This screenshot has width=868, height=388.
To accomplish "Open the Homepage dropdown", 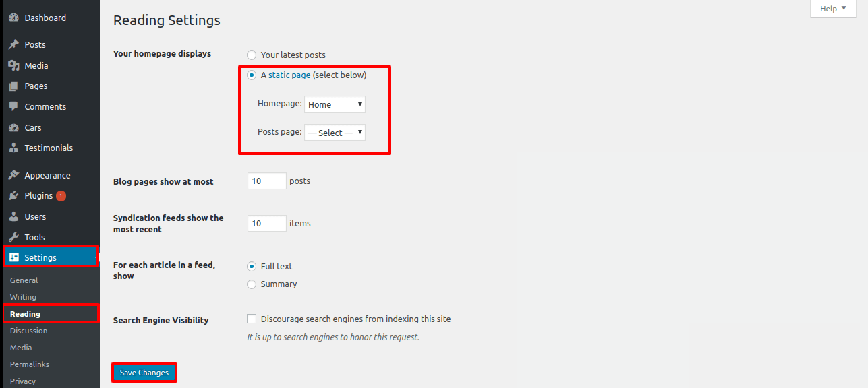I will click(335, 104).
